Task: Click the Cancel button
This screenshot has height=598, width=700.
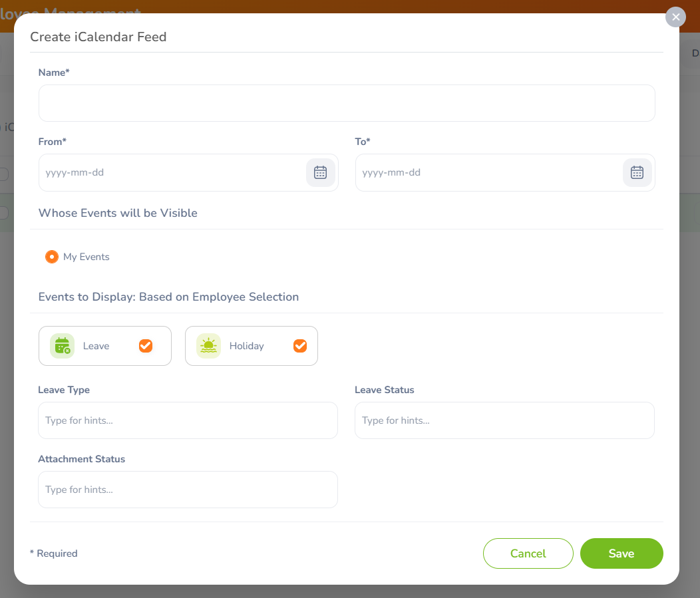Action: click(x=528, y=553)
